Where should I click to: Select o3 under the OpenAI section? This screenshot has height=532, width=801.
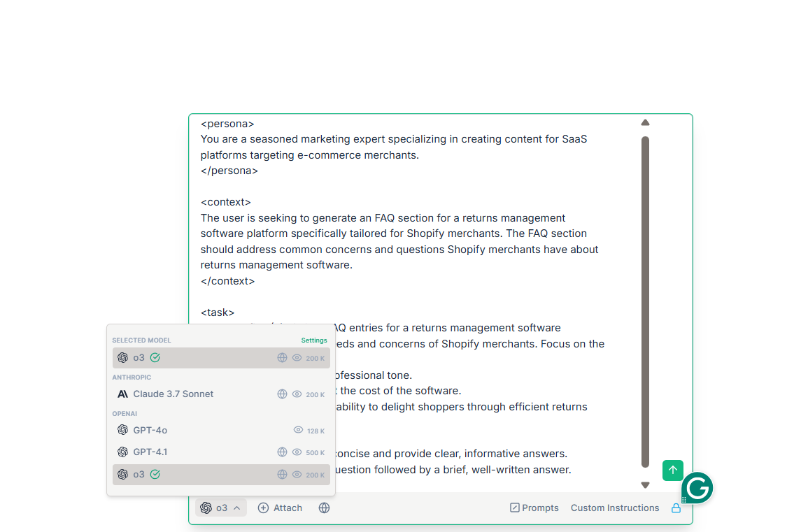point(221,474)
